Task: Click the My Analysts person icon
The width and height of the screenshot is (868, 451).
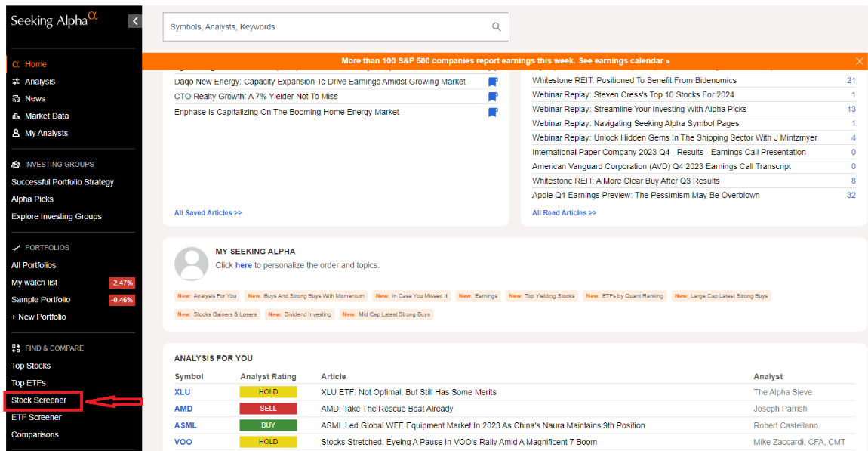Action: [16, 133]
